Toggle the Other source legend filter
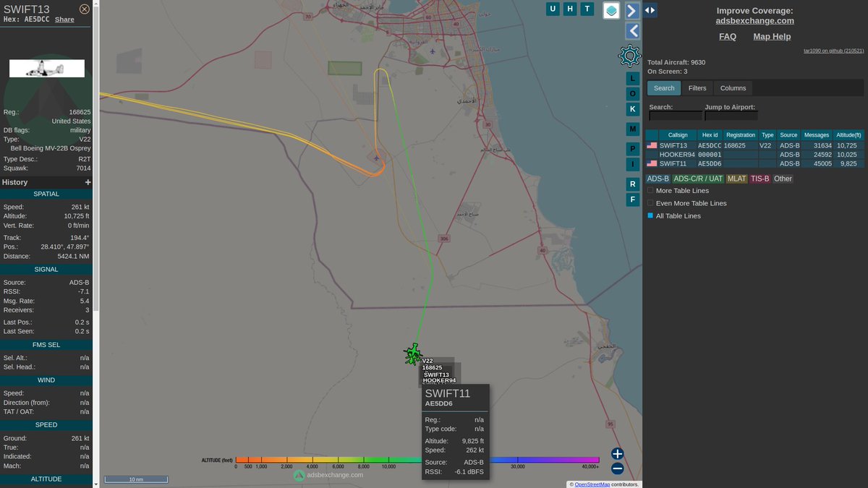 783,179
